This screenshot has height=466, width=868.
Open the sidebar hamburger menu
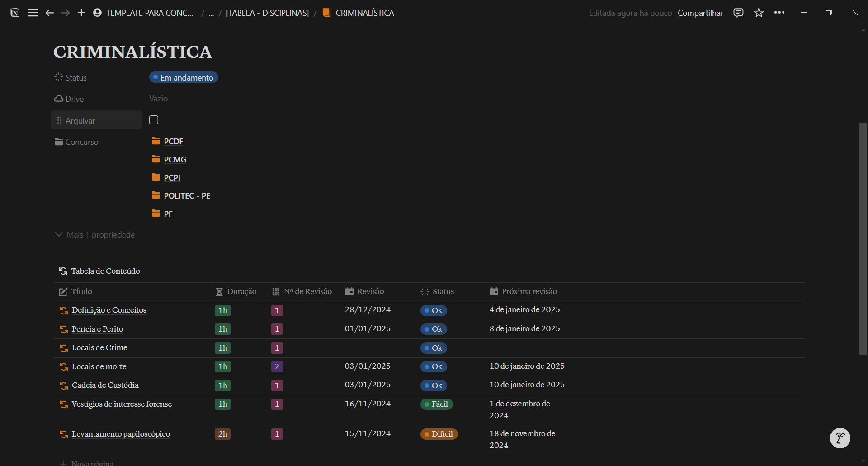[33, 13]
